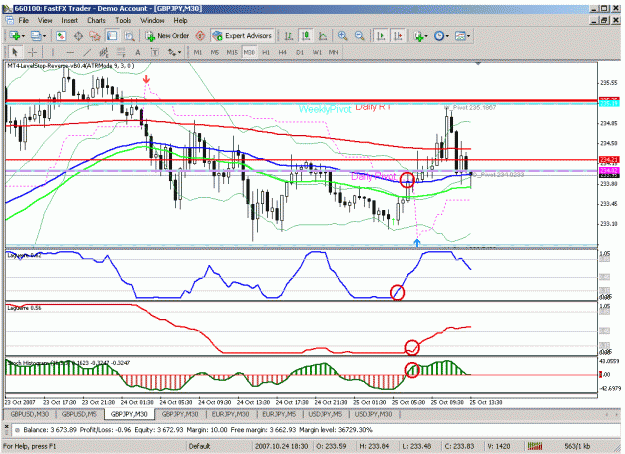
Task: Set timeframe to MN
Action: pos(333,52)
